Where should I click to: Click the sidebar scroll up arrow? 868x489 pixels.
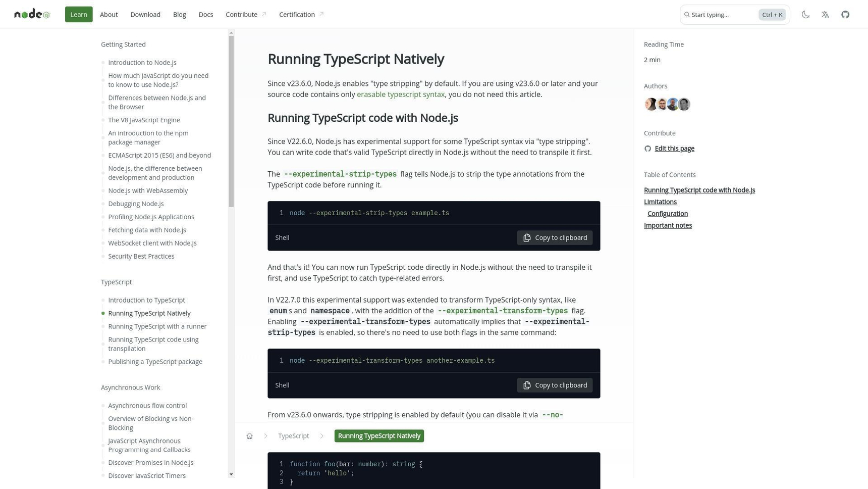click(x=231, y=33)
